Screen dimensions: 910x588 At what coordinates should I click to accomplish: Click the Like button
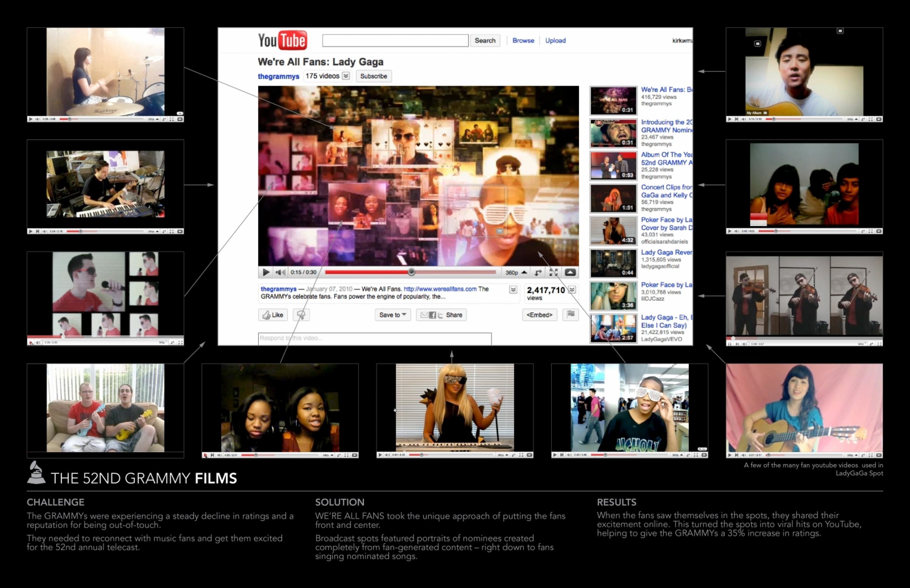tap(273, 315)
